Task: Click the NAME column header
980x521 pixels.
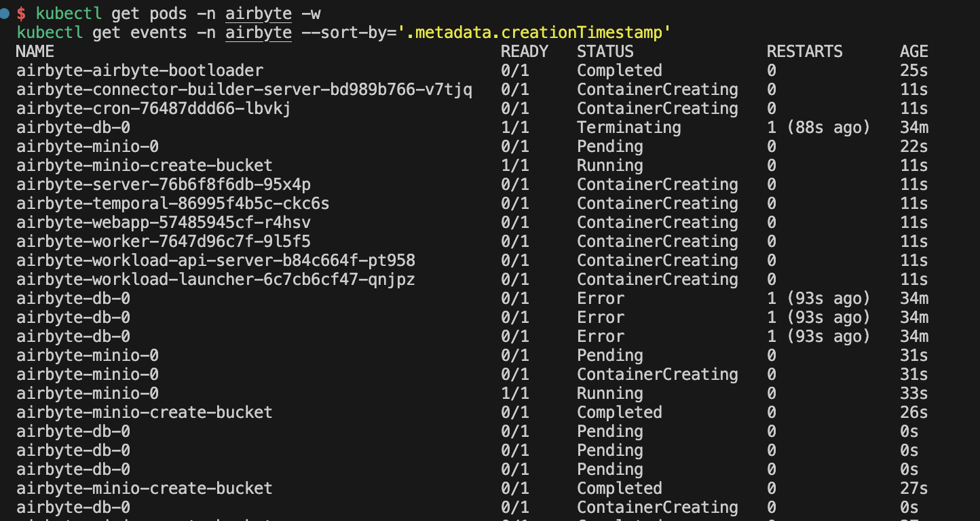Action: click(34, 51)
